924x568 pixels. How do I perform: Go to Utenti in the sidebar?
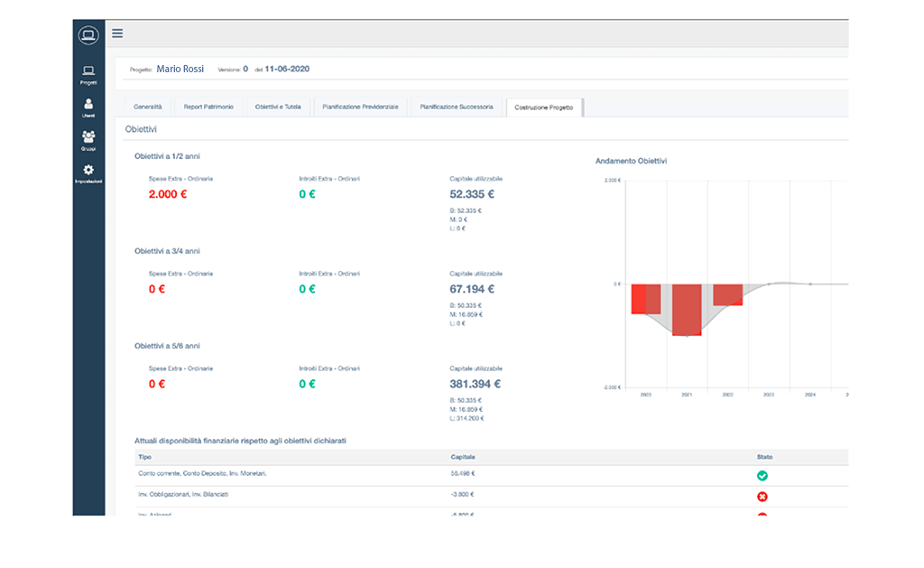coord(88,108)
